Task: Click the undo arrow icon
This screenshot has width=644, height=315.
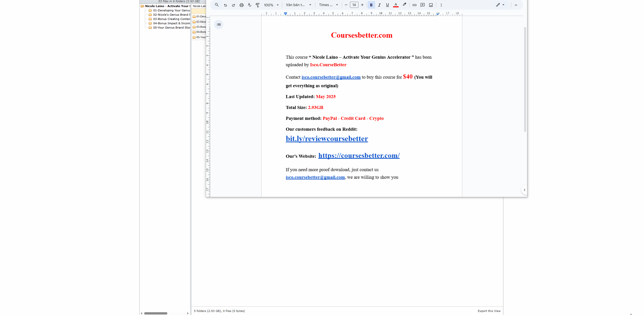Action: 225,5
